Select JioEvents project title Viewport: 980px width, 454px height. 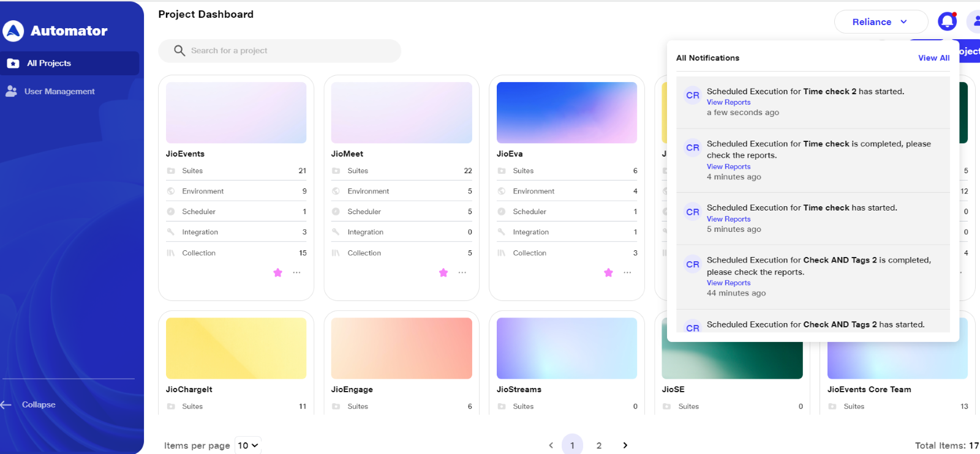point(185,154)
